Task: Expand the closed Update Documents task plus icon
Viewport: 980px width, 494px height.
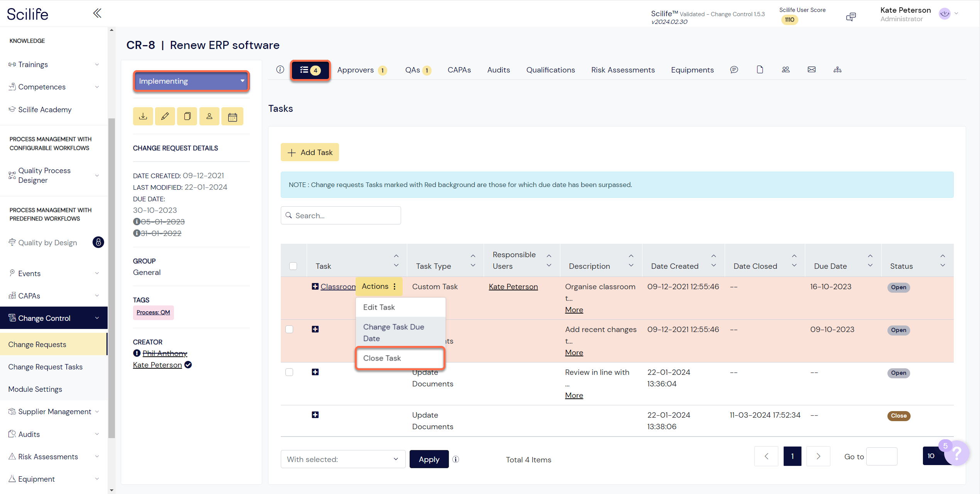Action: click(315, 415)
